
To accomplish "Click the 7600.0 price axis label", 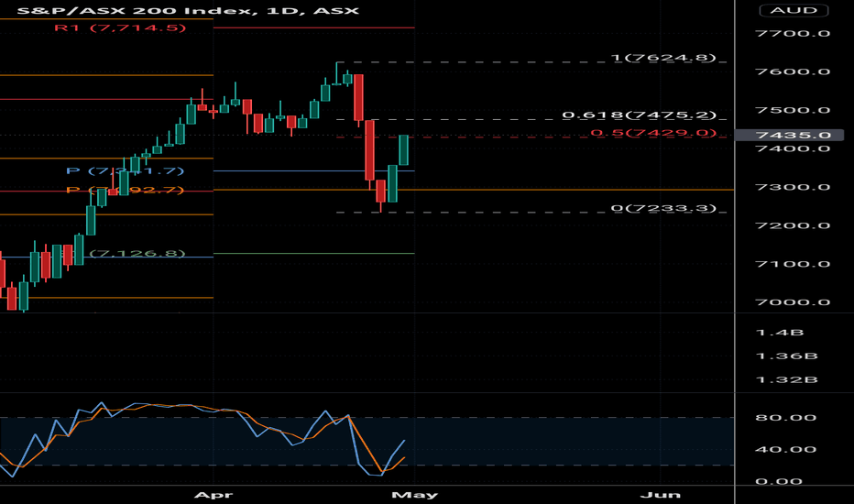I will pyautogui.click(x=793, y=71).
